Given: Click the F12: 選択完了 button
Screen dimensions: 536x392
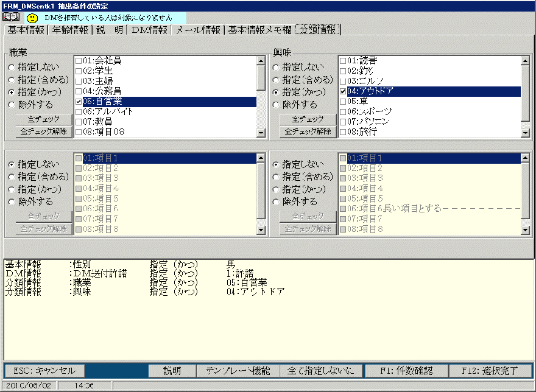Looking at the screenshot, I should pyautogui.click(x=491, y=371).
